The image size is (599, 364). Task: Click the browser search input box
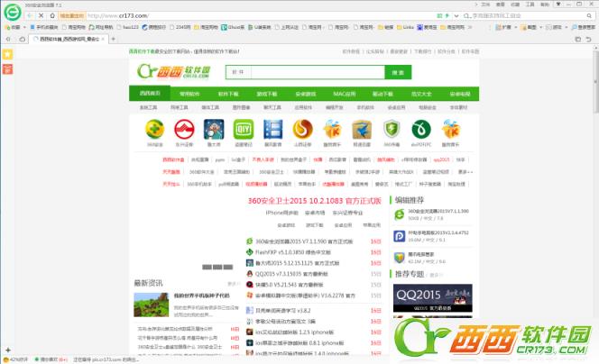[x=527, y=15]
